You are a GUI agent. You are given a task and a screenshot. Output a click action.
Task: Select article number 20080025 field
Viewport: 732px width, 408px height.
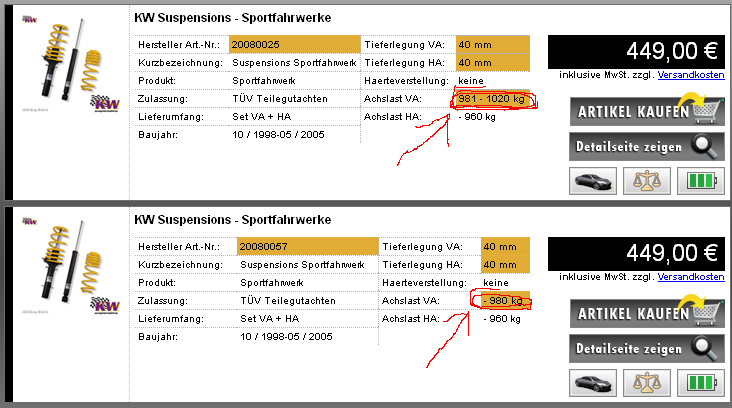click(x=295, y=45)
